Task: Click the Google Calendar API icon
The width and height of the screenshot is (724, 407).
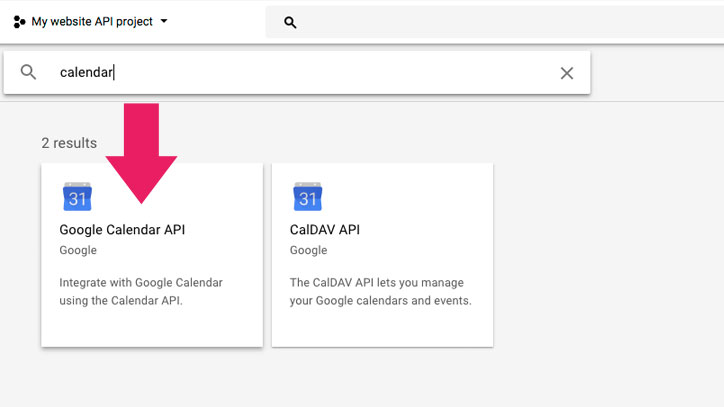Action: [x=77, y=197]
